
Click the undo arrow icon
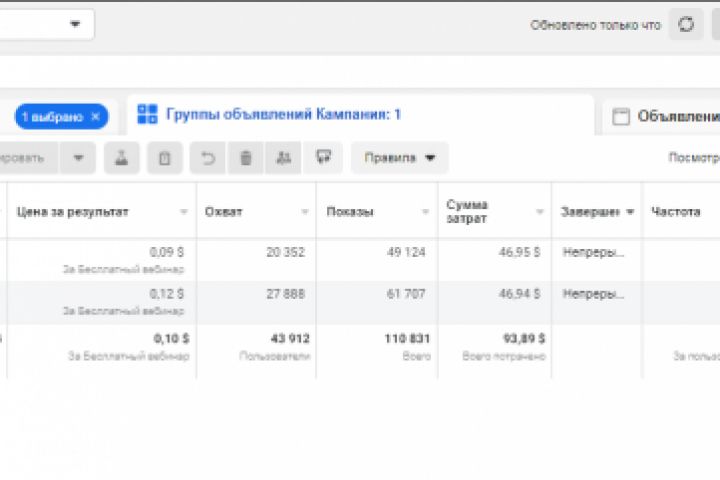pyautogui.click(x=208, y=158)
